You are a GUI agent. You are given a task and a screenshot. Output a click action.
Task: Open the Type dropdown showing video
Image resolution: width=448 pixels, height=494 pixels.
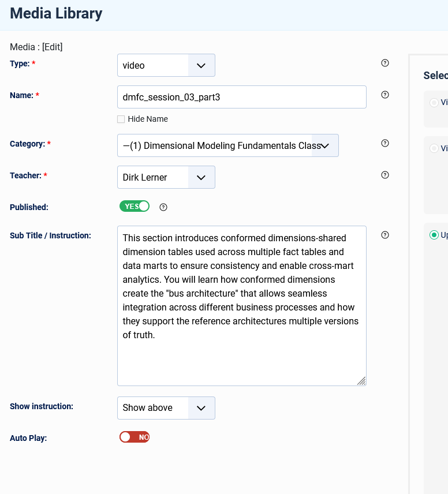166,65
